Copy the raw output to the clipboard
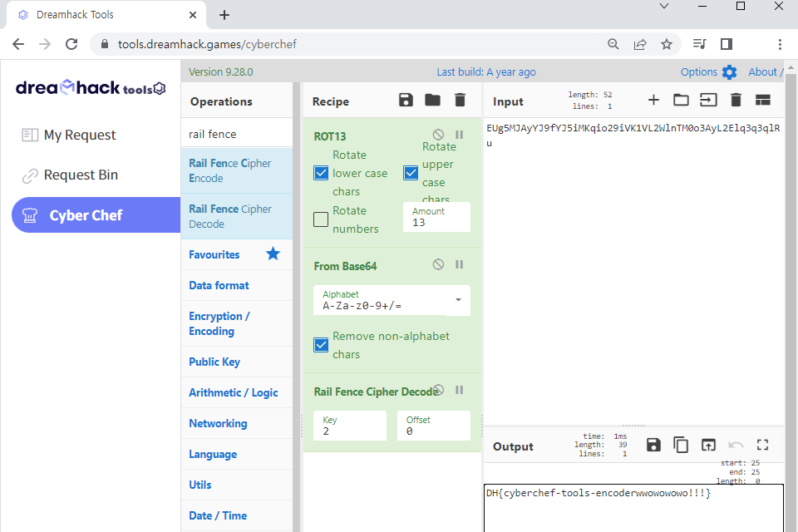The image size is (798, 532). click(681, 445)
